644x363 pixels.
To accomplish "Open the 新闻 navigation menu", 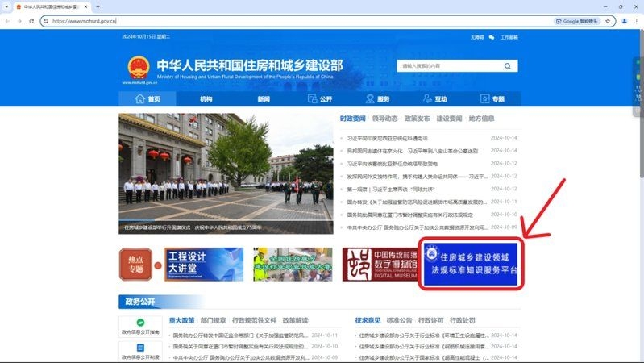I will pyautogui.click(x=264, y=99).
